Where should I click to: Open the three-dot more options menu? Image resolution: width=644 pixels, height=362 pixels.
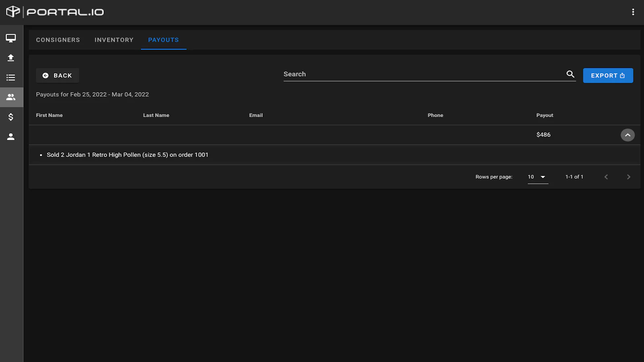(633, 12)
